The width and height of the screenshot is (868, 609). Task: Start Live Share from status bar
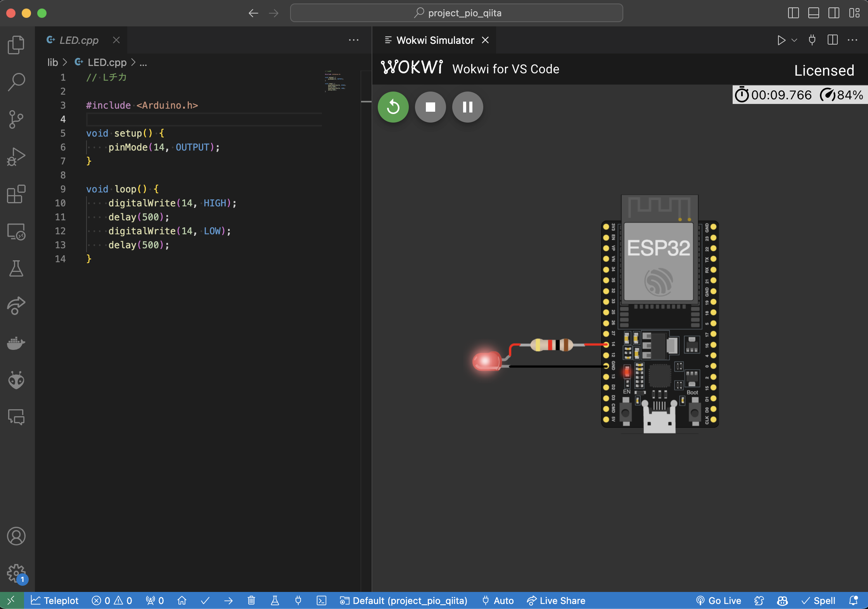tap(556, 600)
